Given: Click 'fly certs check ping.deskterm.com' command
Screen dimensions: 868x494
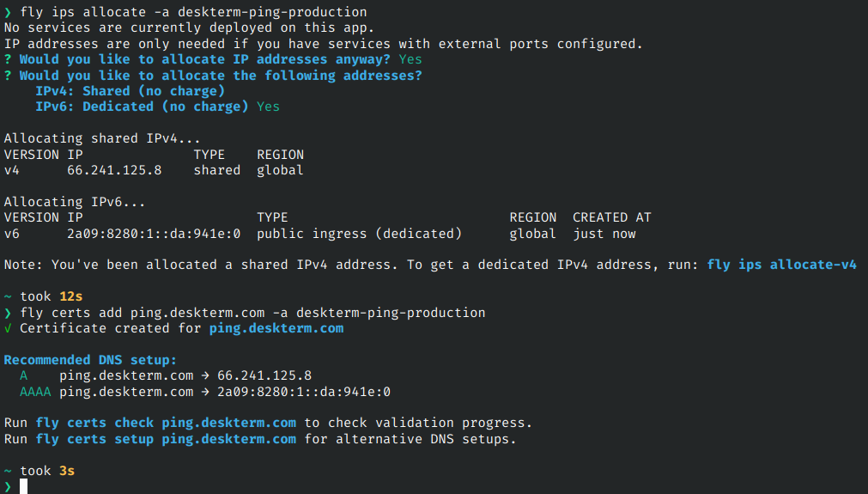Looking at the screenshot, I should point(166,423).
